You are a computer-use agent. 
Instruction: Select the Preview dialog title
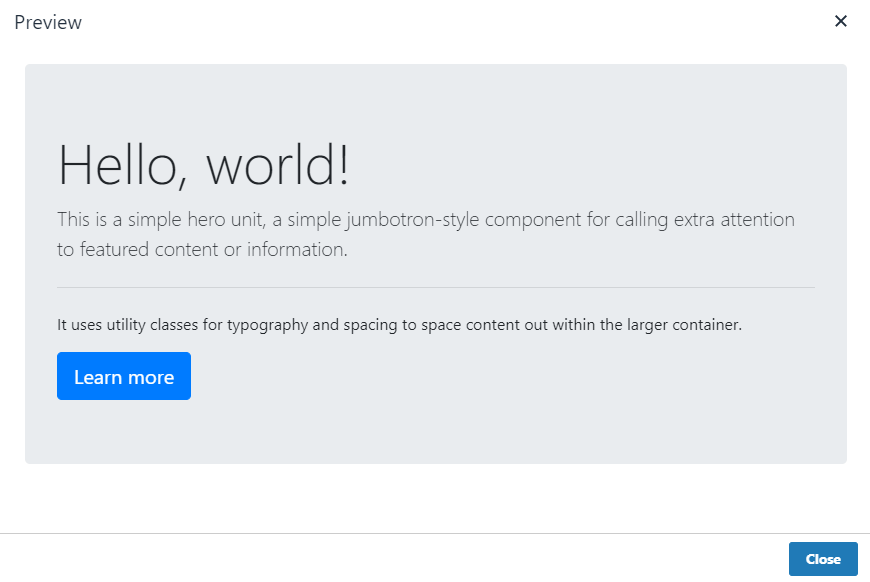click(48, 22)
